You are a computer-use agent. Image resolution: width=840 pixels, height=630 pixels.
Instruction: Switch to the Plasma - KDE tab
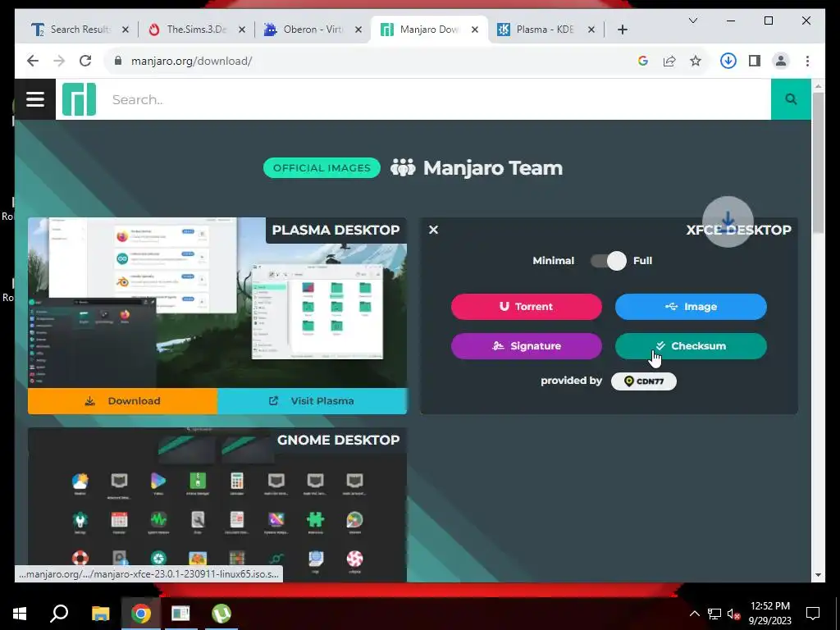click(x=545, y=30)
